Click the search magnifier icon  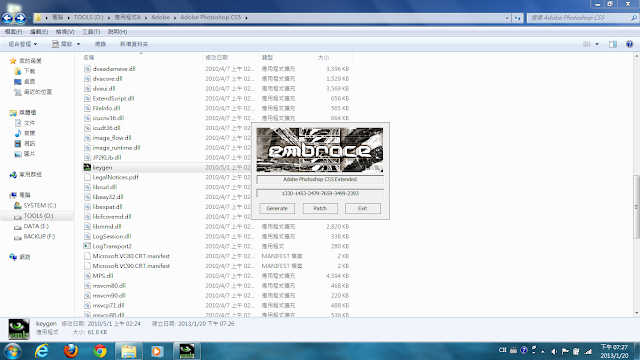[x=633, y=18]
